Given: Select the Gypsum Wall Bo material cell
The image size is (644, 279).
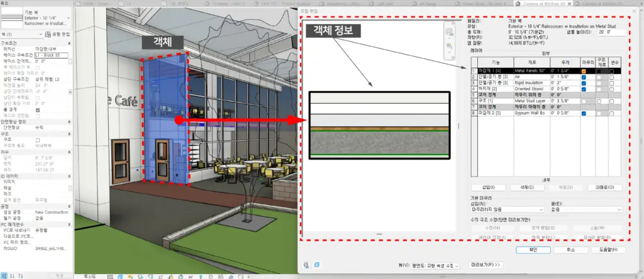Looking at the screenshot, I should pyautogui.click(x=531, y=113).
